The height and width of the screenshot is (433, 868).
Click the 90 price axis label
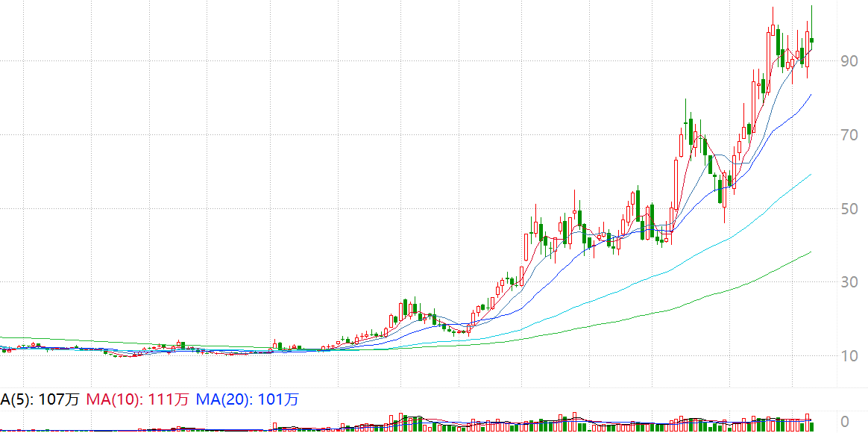click(850, 61)
